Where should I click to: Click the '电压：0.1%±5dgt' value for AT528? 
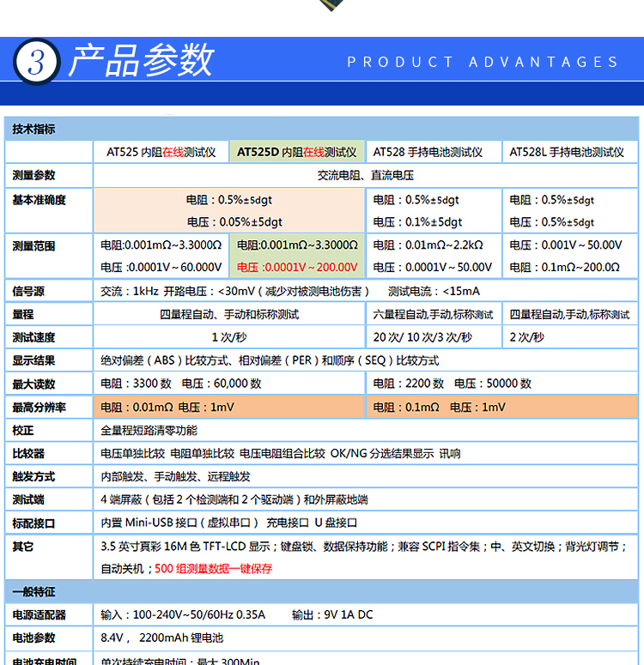(417, 221)
